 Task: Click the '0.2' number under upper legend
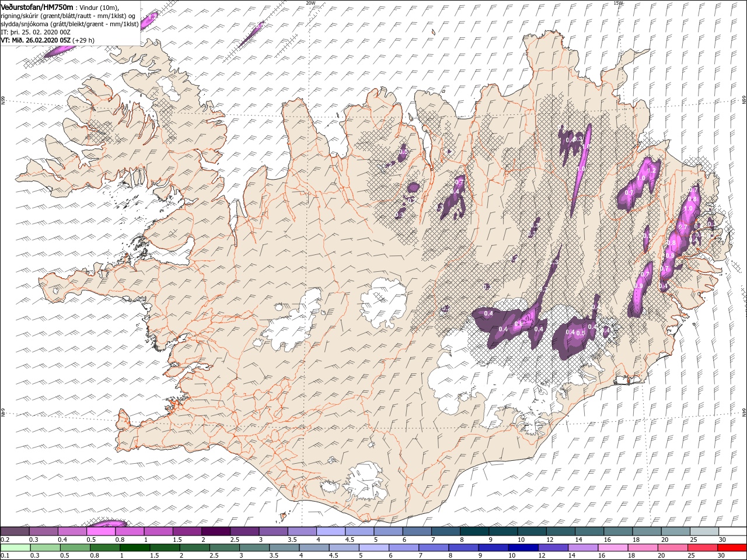pyautogui.click(x=5, y=540)
